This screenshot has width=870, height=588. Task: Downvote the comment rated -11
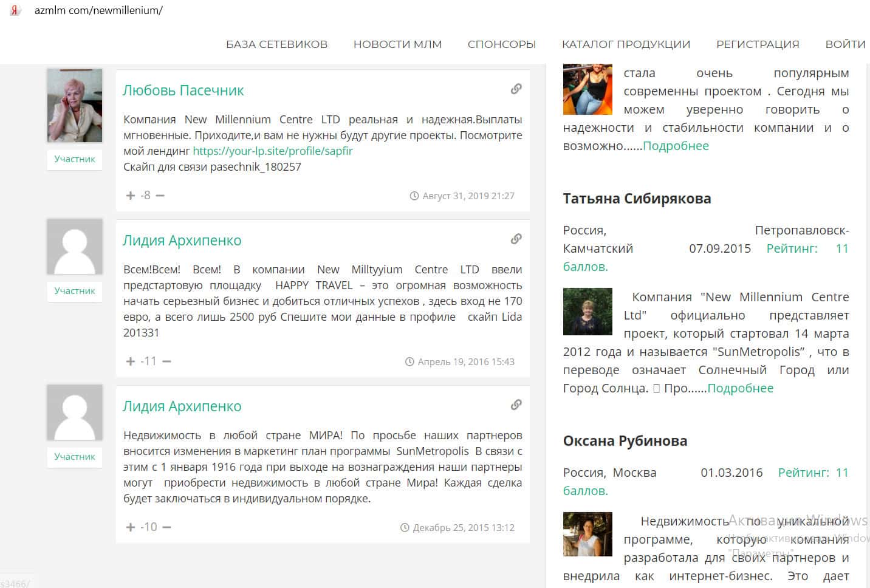[x=167, y=361]
